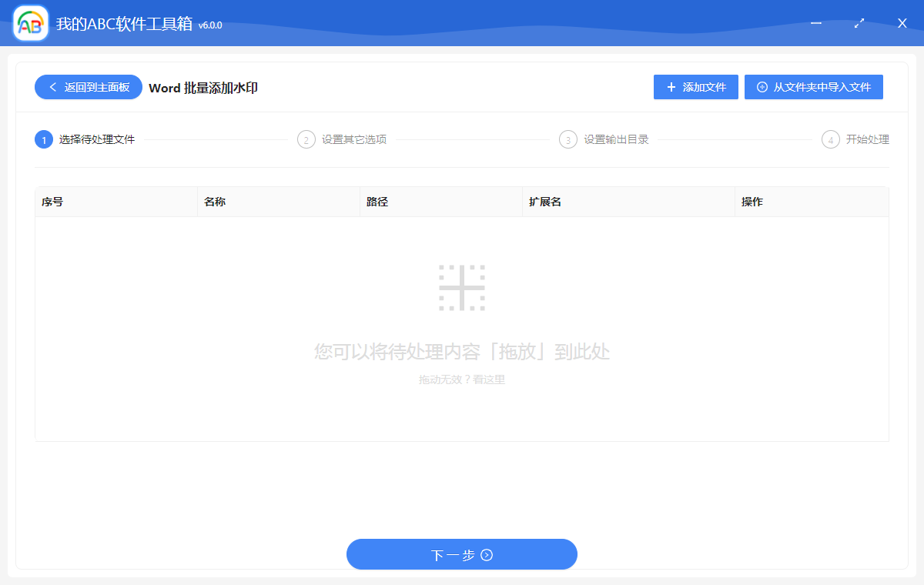Click the 添加文件 button
924x585 pixels.
tap(695, 86)
